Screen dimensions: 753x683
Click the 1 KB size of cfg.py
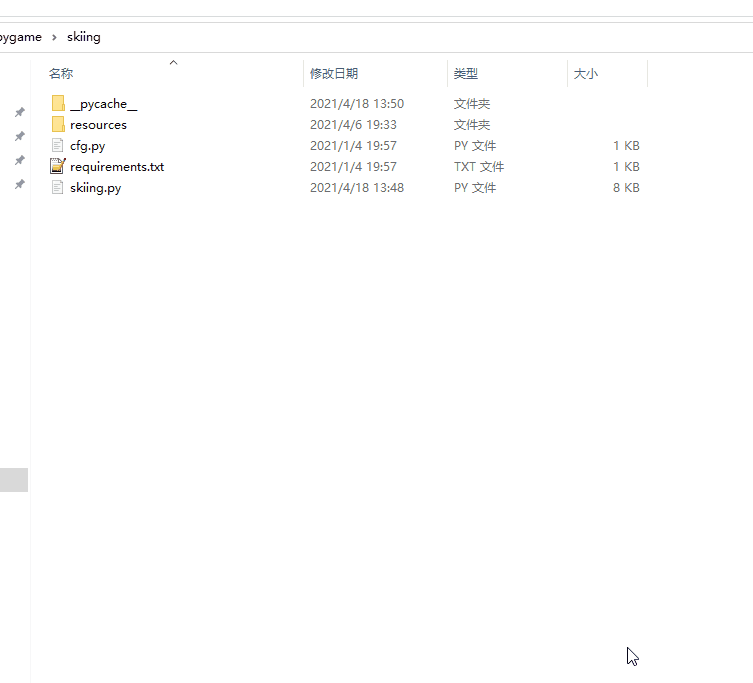click(x=626, y=146)
